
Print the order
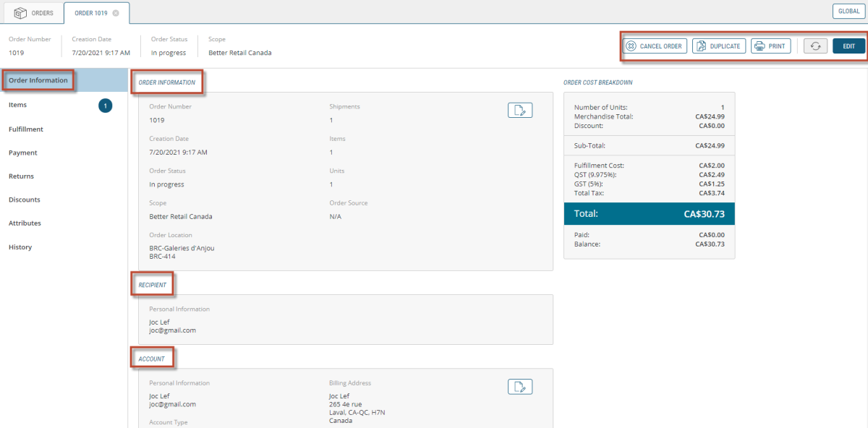tap(770, 46)
